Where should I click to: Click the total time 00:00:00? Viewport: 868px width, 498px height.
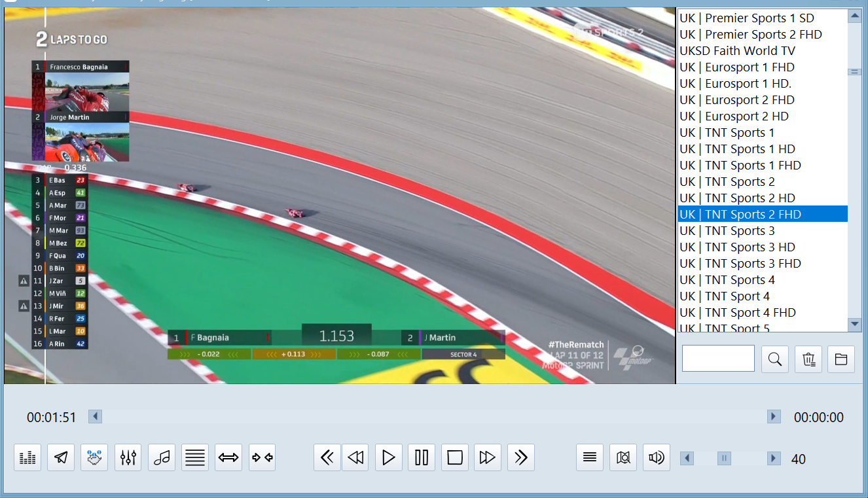click(819, 418)
